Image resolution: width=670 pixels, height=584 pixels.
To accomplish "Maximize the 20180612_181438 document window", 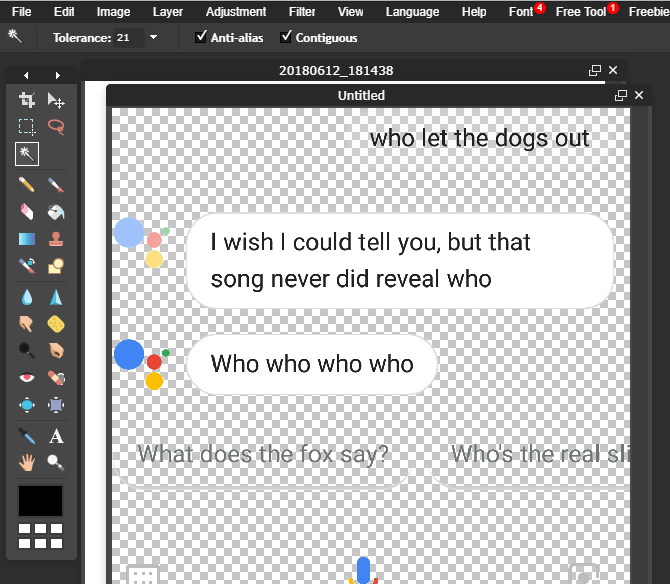I will pyautogui.click(x=595, y=70).
